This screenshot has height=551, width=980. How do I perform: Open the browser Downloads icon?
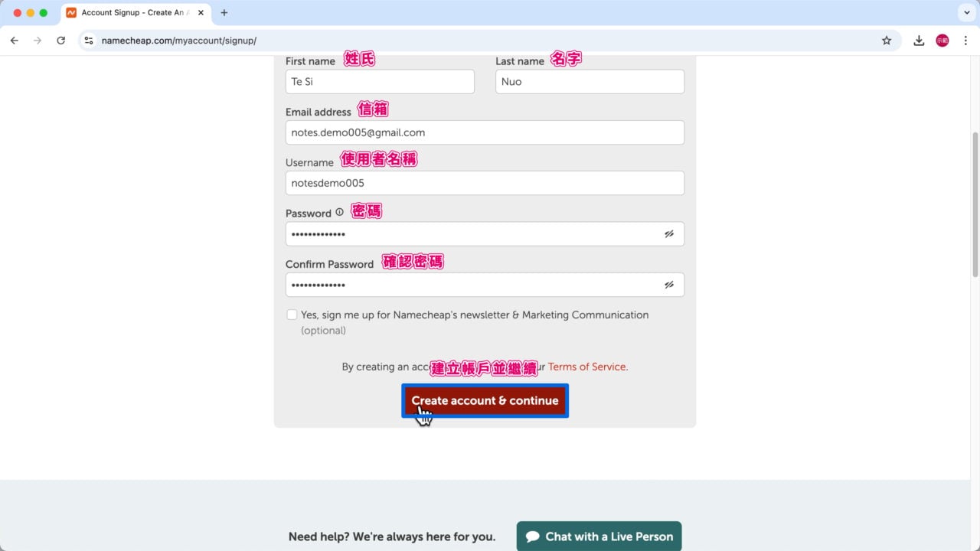click(x=918, y=40)
